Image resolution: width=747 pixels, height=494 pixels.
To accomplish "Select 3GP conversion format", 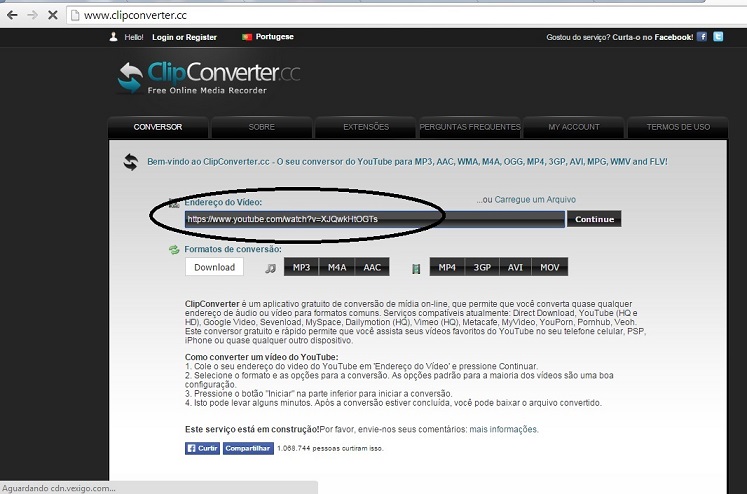I will coord(482,267).
